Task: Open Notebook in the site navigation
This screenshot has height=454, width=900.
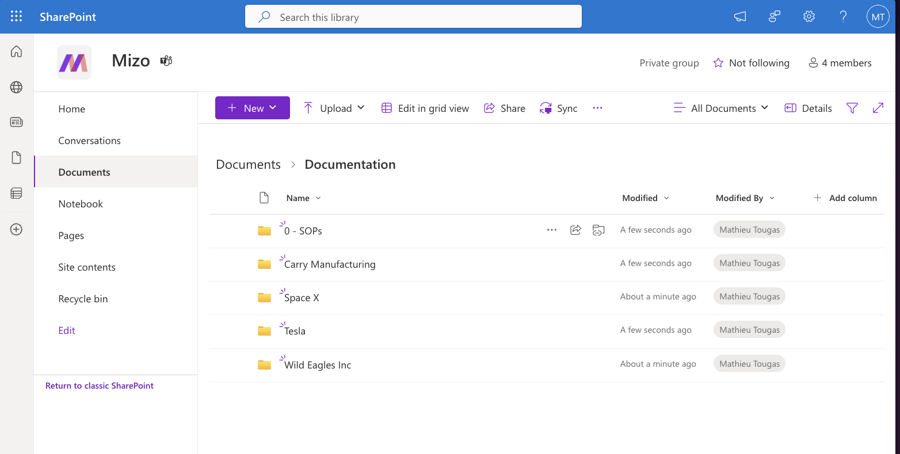Action: tap(80, 204)
